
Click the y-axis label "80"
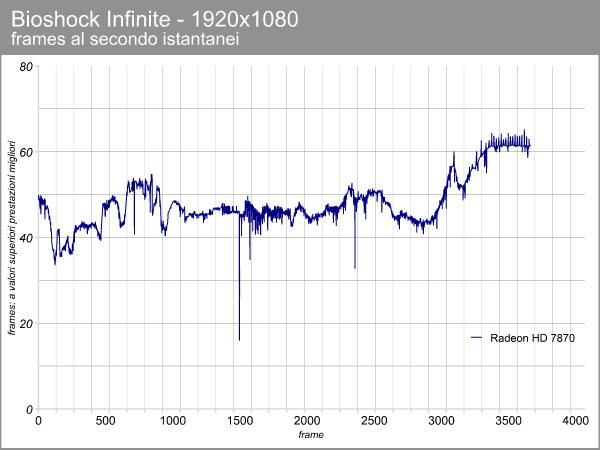click(x=26, y=67)
